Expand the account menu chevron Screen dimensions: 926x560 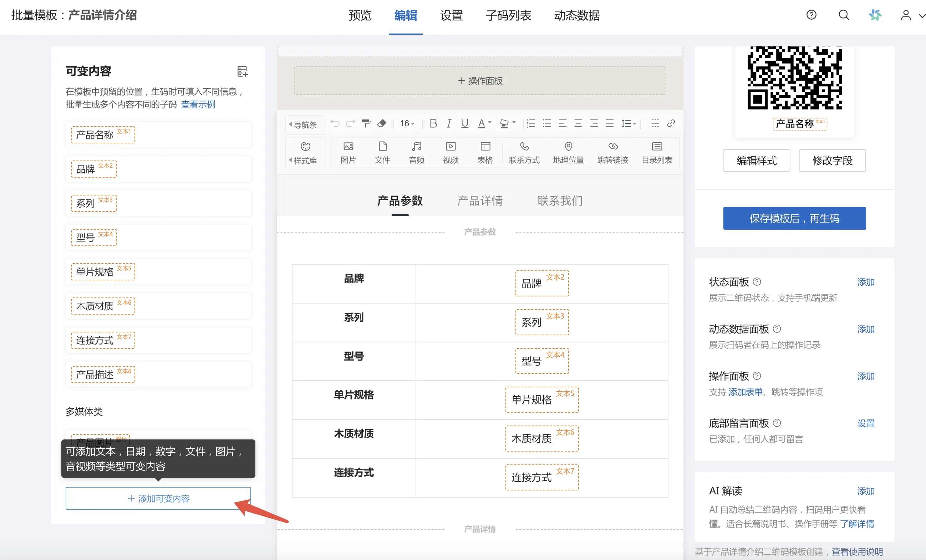pyautogui.click(x=921, y=16)
